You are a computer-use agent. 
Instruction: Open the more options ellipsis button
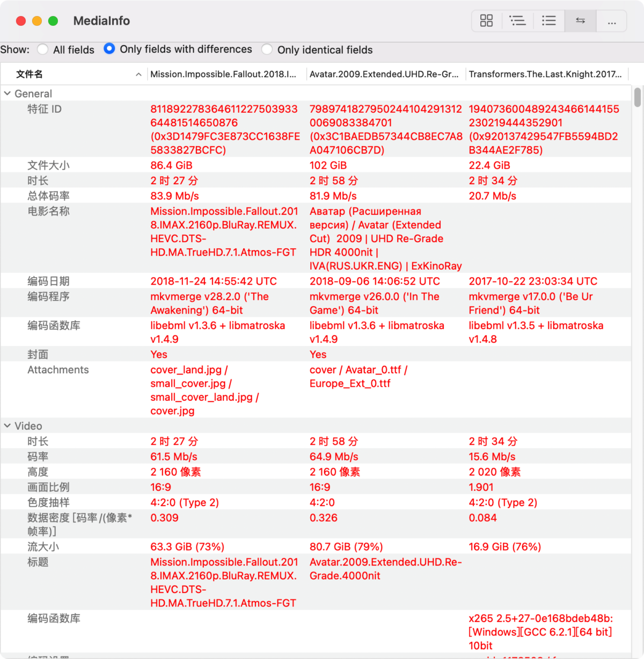point(611,21)
